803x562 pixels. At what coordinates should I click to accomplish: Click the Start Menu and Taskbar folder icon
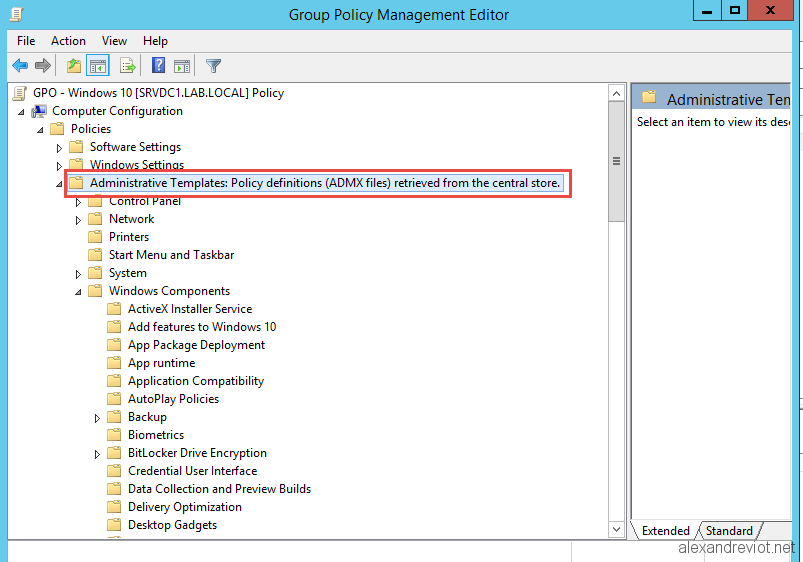point(95,255)
